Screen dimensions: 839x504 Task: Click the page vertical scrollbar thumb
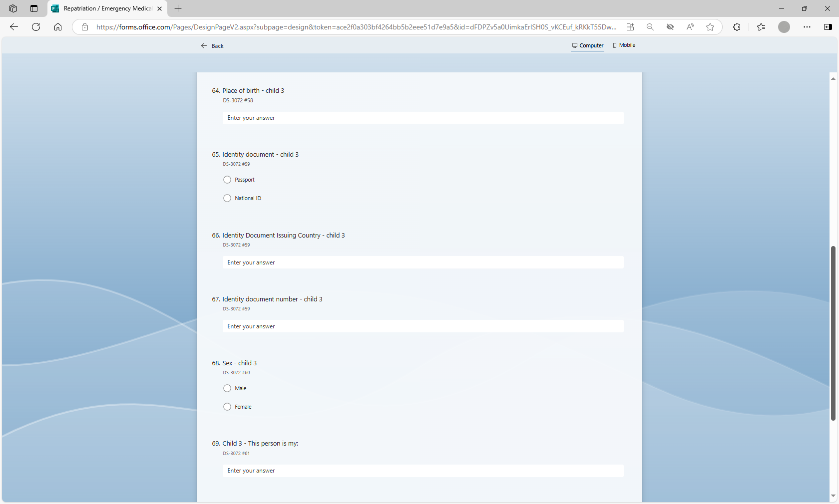click(x=833, y=333)
